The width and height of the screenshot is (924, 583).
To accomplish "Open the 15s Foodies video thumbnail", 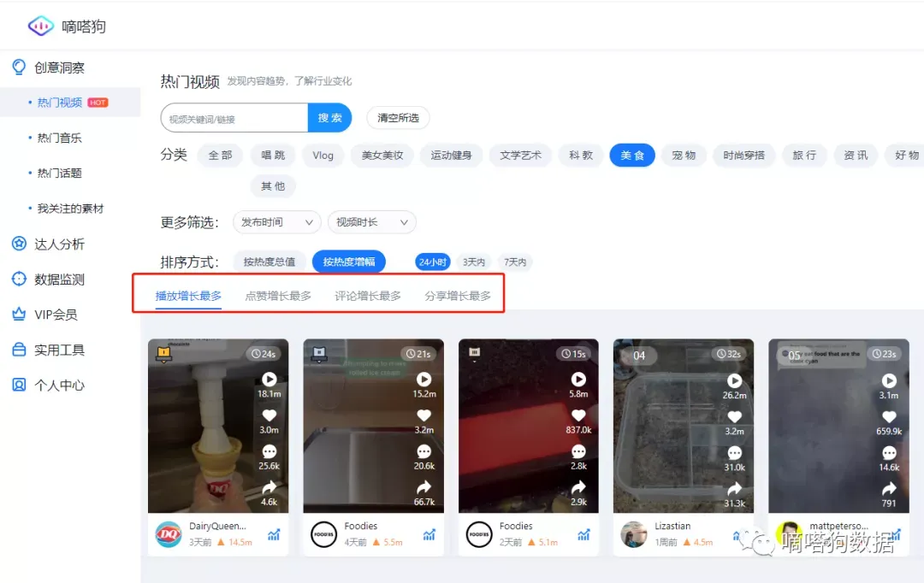I will pyautogui.click(x=528, y=426).
